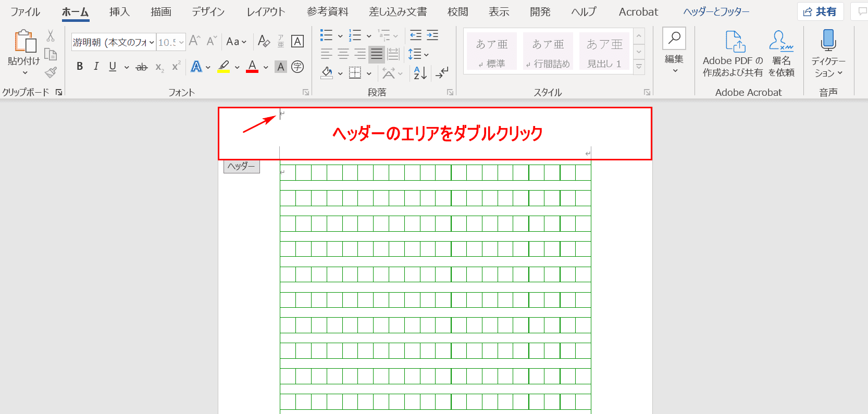Apply Standard style

[x=492, y=51]
